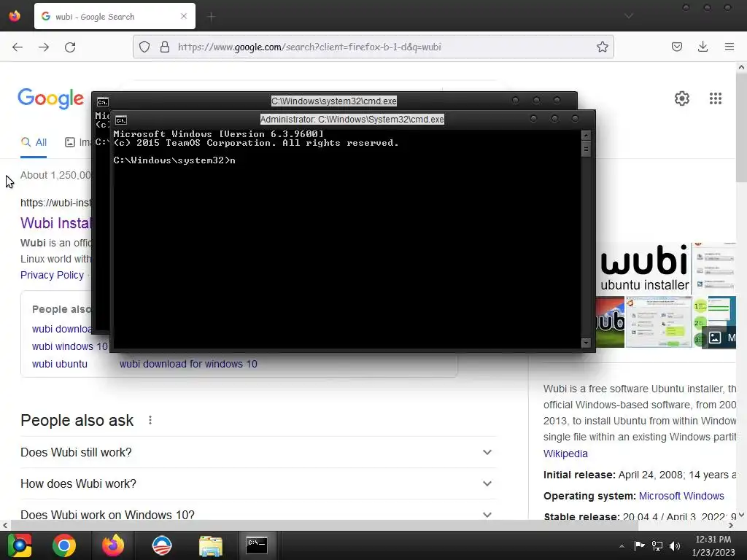This screenshot has height=560, width=747.
Task: Show hidden tray icons arrow
Action: coord(622,546)
